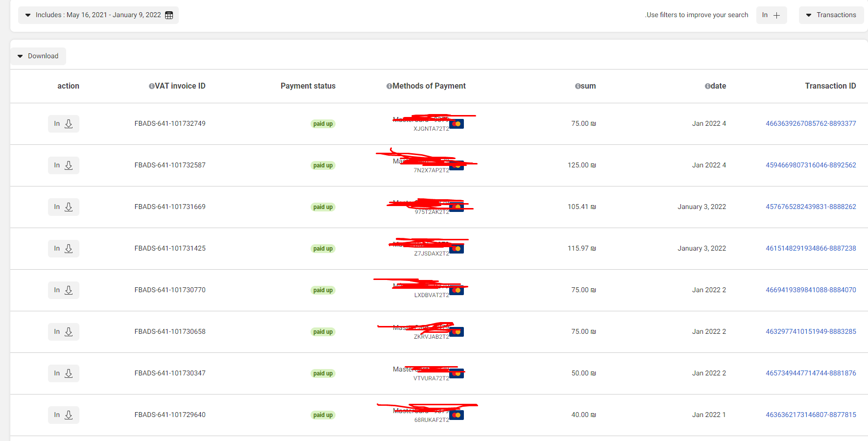Add a filter with the plus button
The image size is (868, 441).
pyautogui.click(x=772, y=15)
